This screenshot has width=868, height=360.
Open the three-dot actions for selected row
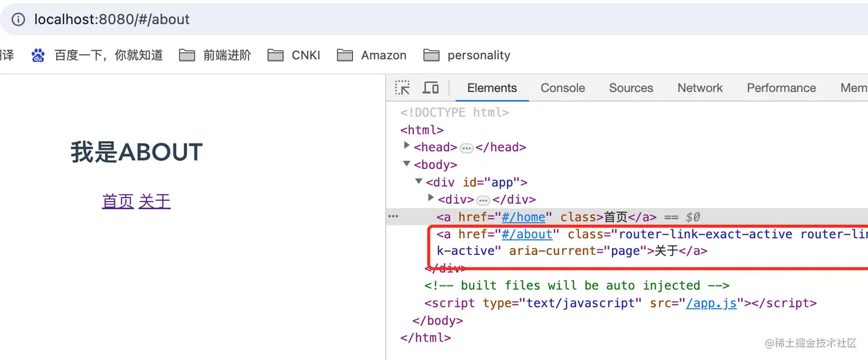[393, 216]
